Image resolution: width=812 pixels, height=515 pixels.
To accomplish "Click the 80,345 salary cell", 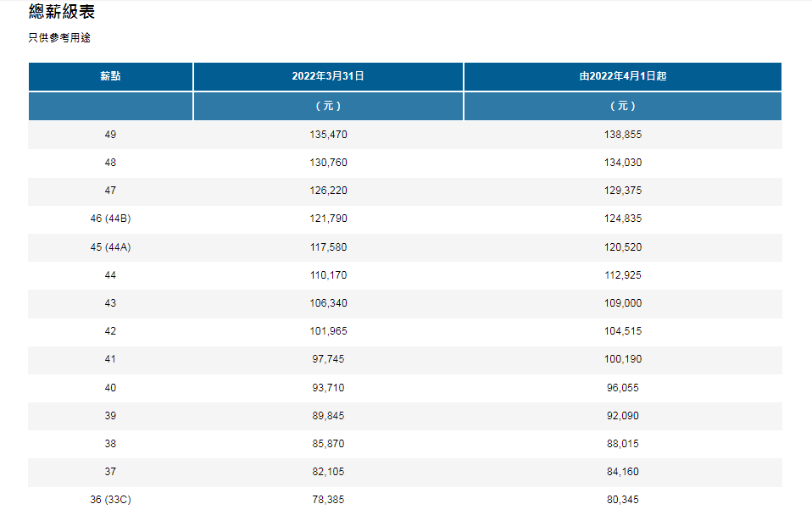I will pyautogui.click(x=623, y=500).
